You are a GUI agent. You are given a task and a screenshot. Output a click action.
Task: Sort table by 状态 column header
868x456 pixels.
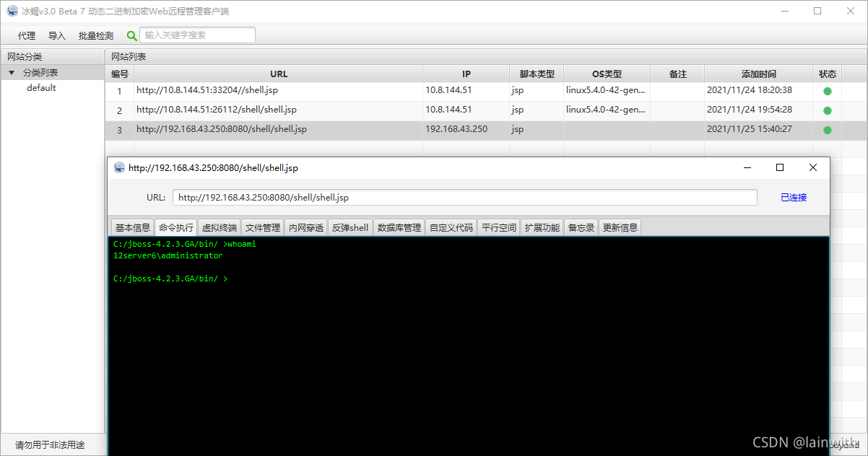point(828,74)
